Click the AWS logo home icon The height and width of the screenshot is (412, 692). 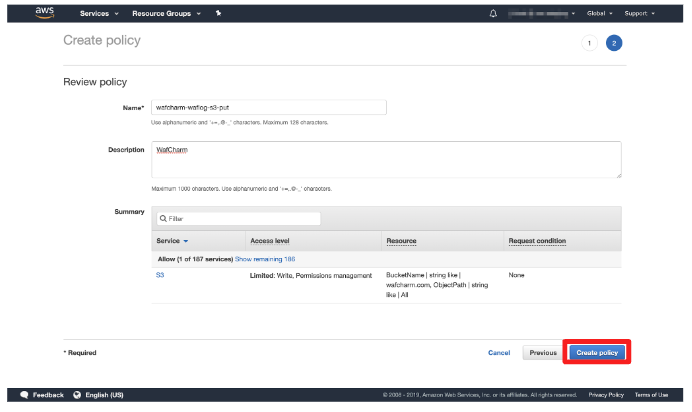pyautogui.click(x=45, y=13)
